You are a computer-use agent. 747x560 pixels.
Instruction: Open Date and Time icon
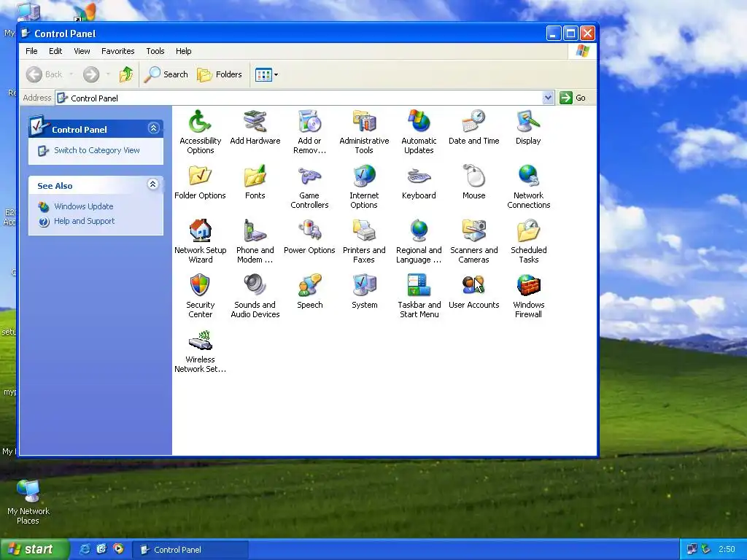click(473, 127)
